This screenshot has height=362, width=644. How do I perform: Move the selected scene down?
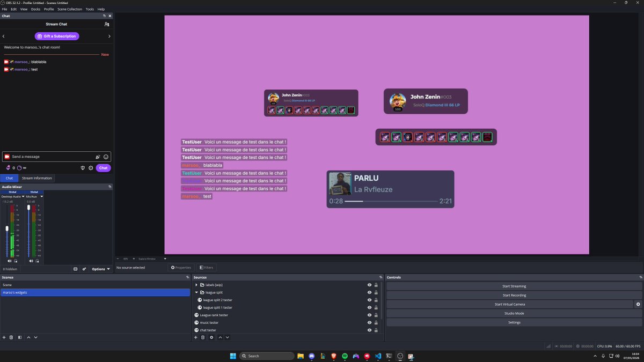(x=35, y=337)
